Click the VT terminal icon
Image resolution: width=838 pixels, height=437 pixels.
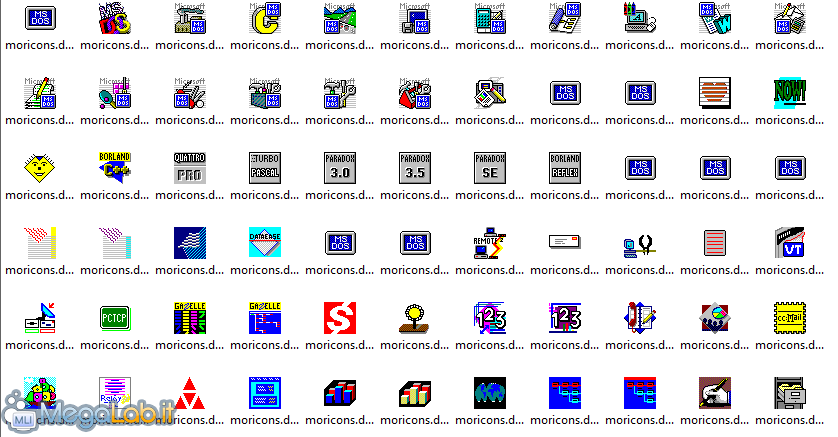click(790, 243)
